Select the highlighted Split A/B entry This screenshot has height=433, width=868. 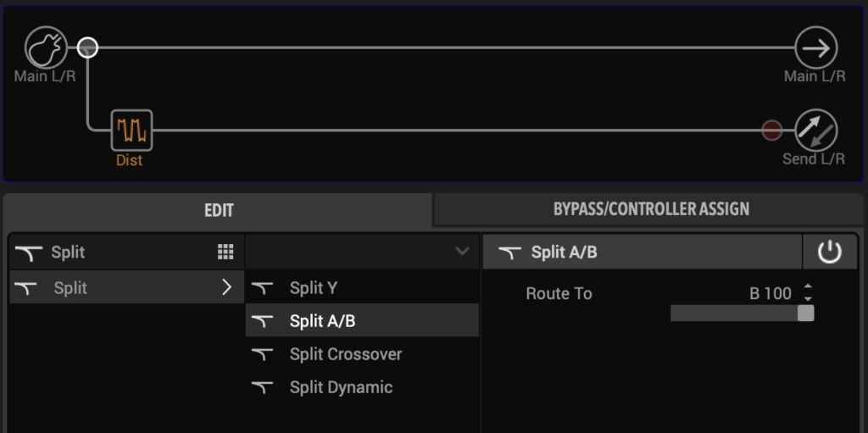[x=362, y=320]
